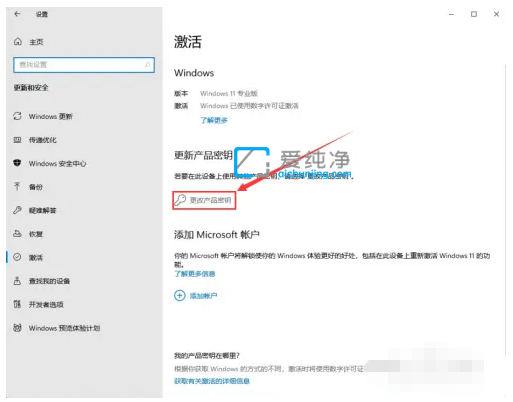The height and width of the screenshot is (402, 513).
Task: Open 查找我的设备 settings
Action: point(49,281)
